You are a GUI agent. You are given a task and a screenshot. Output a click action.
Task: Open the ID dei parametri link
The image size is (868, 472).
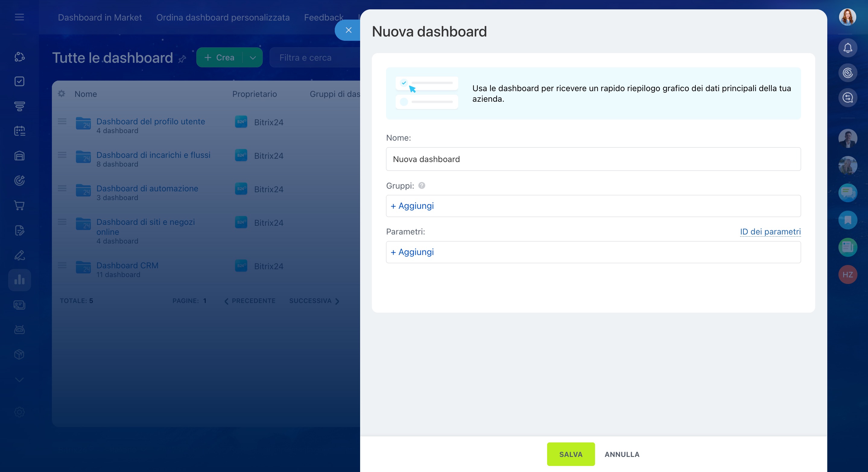770,231
